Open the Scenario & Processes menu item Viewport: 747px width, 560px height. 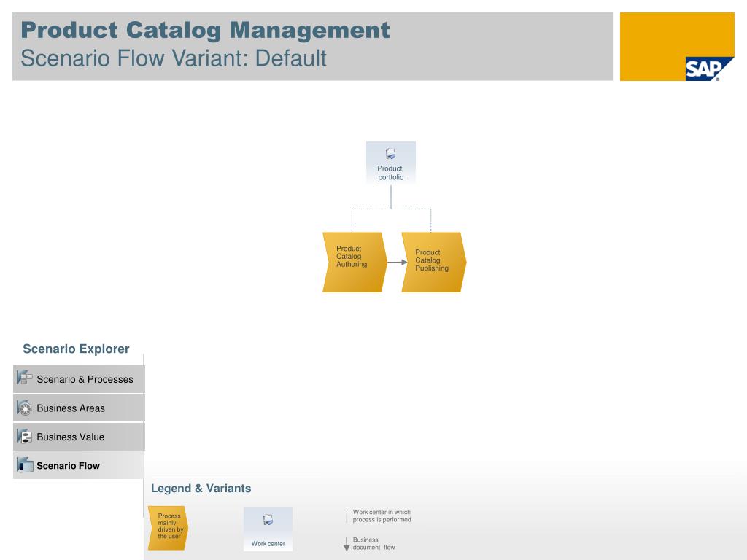coord(79,379)
